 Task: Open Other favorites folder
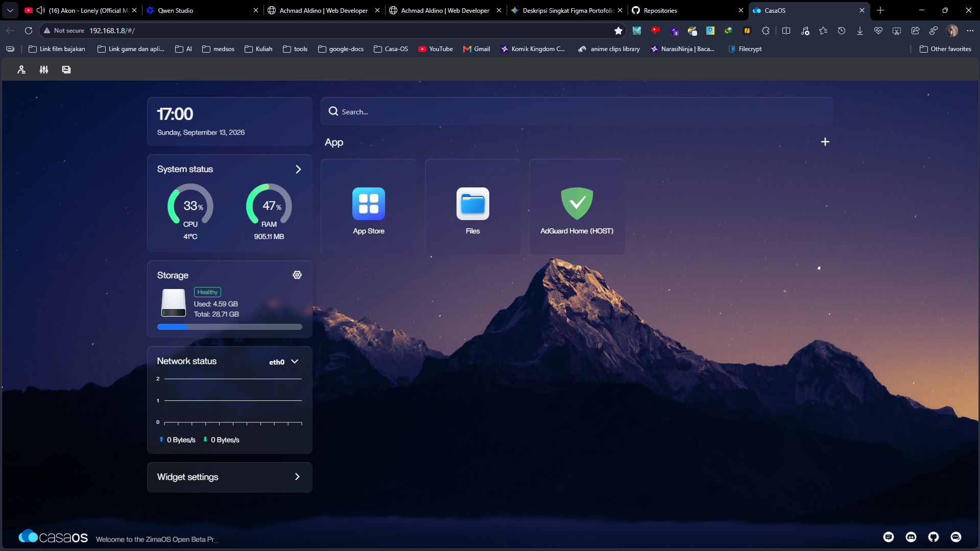pyautogui.click(x=945, y=49)
